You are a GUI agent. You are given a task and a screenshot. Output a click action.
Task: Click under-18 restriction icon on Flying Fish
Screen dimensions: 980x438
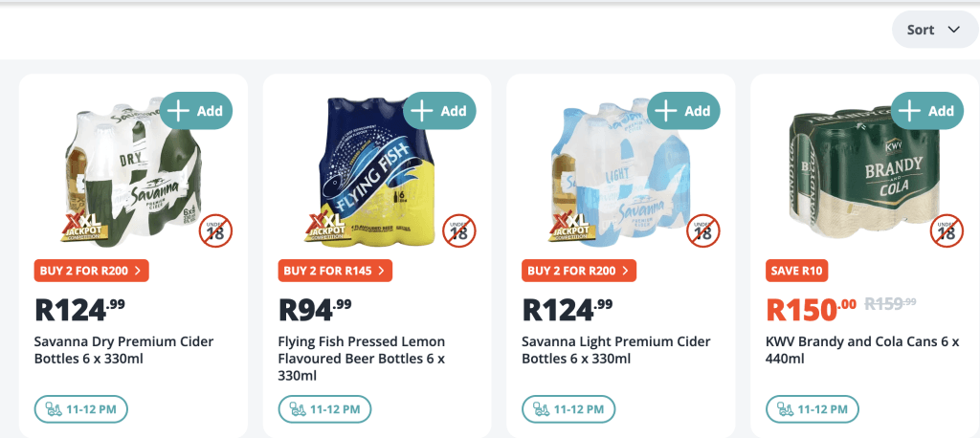pyautogui.click(x=459, y=230)
